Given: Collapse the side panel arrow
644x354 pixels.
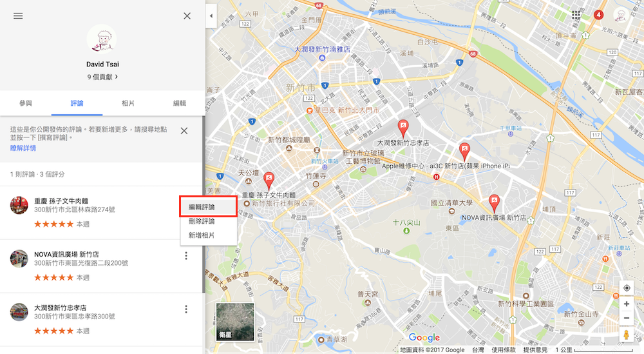Looking at the screenshot, I should 211,16.
